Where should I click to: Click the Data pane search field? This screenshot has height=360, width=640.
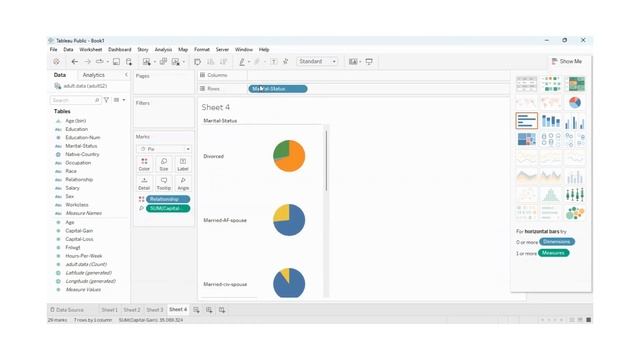[76, 100]
